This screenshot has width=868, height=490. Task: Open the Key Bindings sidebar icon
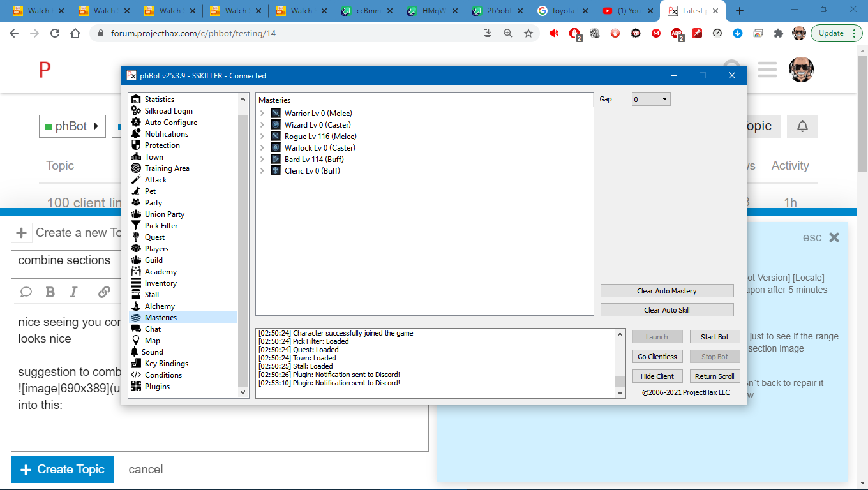135,364
